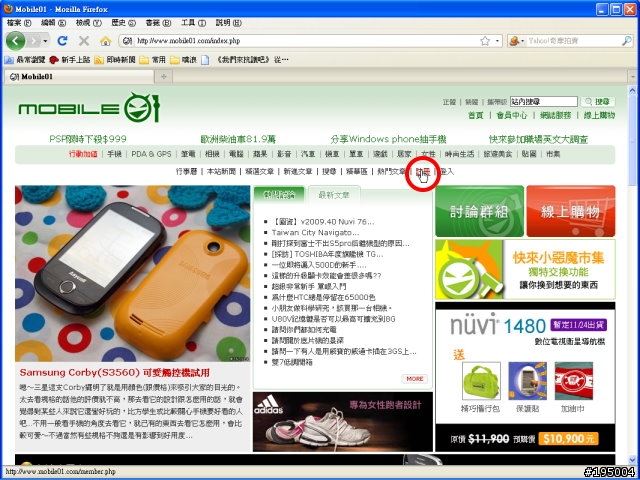Image resolution: width=640 pixels, height=480 pixels.
Task: Select the PDA & GPS category
Action: click(151, 154)
